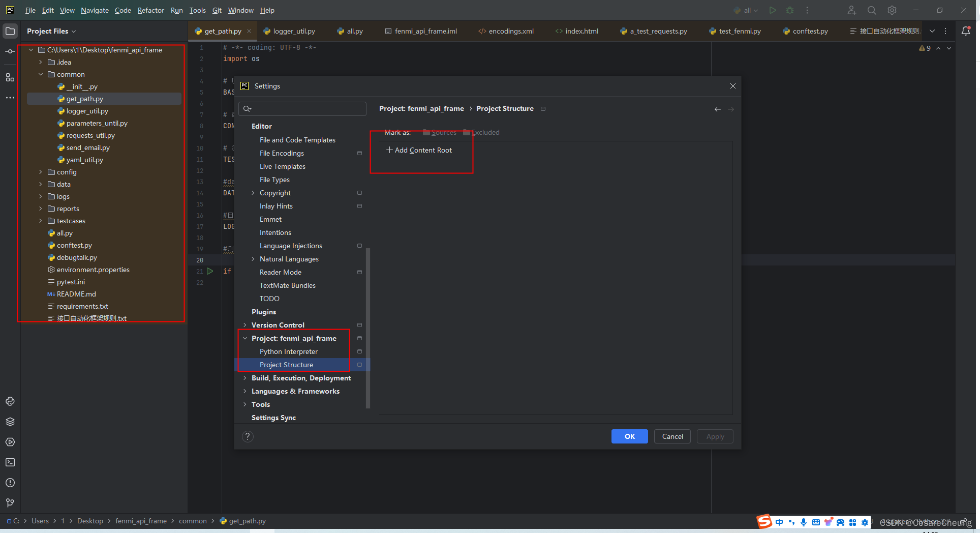
Task: Switch to conftest.py tab
Action: coord(806,31)
